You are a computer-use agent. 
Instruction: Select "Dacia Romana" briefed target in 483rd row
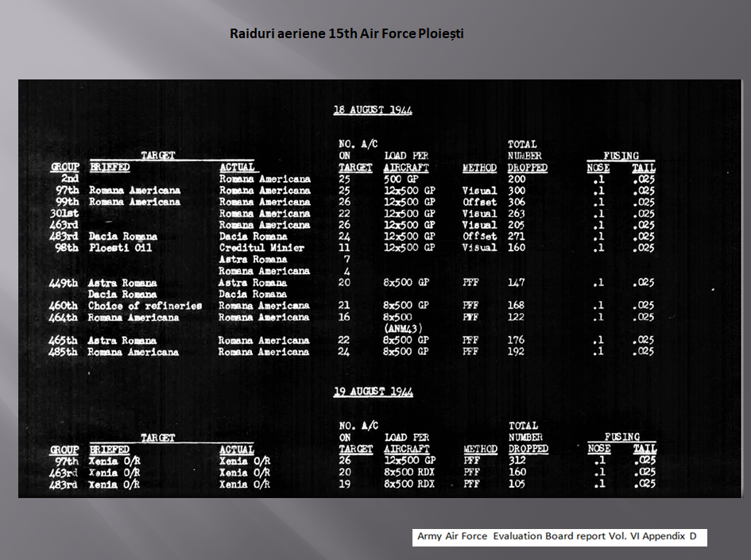coord(123,237)
